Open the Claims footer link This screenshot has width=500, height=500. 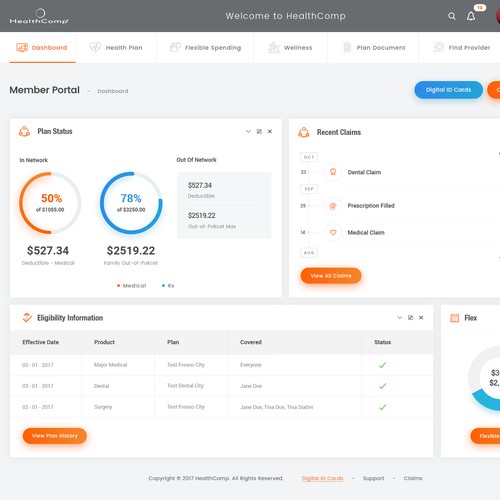pos(413,478)
